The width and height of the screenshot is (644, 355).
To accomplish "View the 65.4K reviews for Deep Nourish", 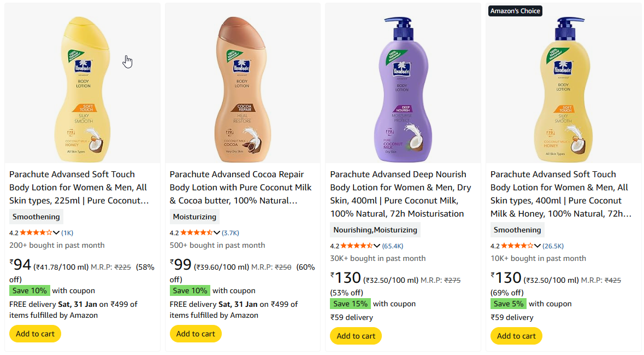I will [x=392, y=246].
